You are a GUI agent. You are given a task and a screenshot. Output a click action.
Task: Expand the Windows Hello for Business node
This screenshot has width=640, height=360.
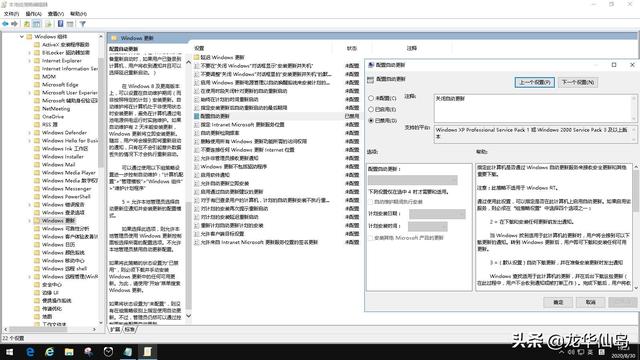[x=30, y=141]
